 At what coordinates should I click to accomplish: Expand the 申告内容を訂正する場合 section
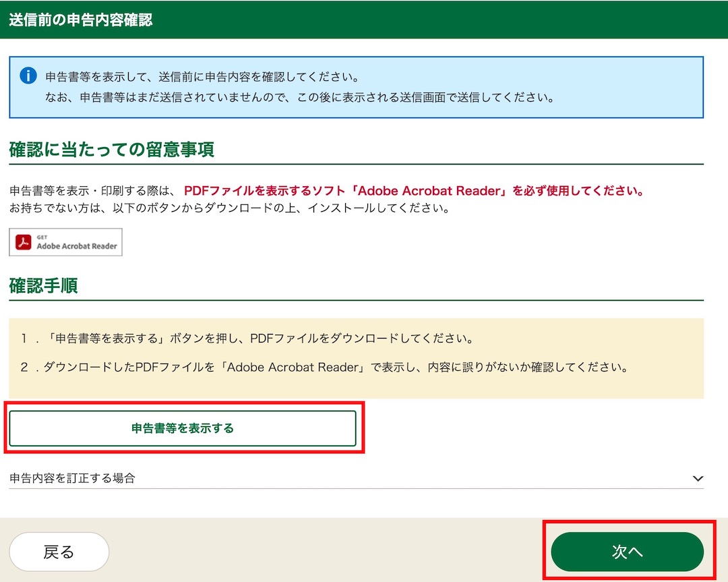tap(356, 478)
